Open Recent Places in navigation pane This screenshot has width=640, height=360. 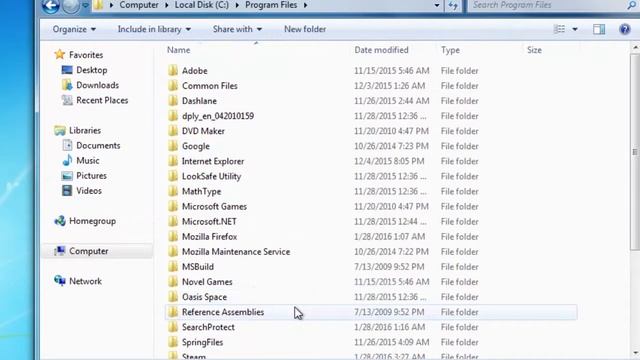click(x=102, y=100)
